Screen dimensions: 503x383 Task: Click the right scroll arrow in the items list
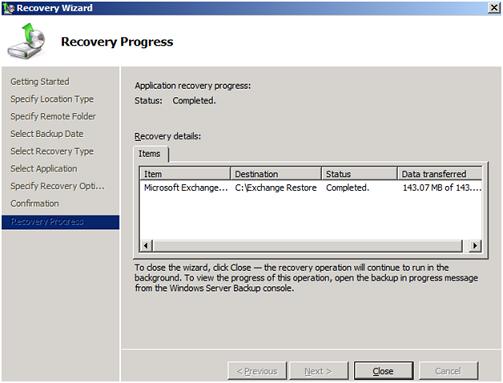tap(475, 246)
